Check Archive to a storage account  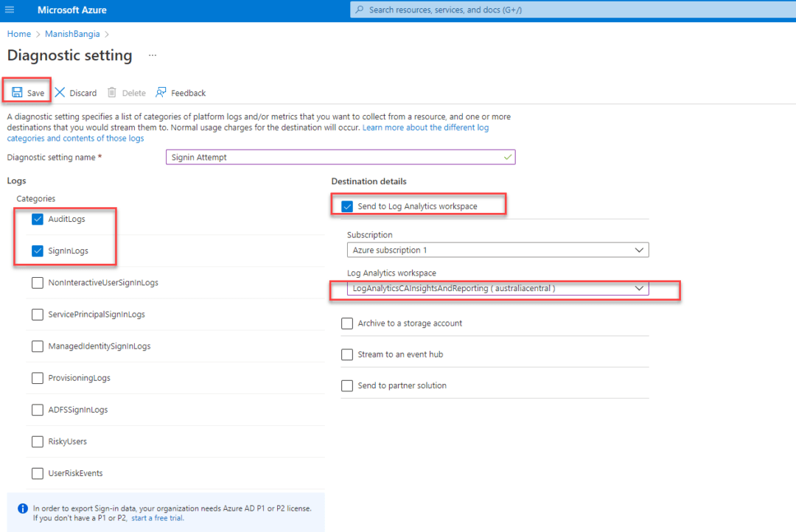click(x=346, y=323)
